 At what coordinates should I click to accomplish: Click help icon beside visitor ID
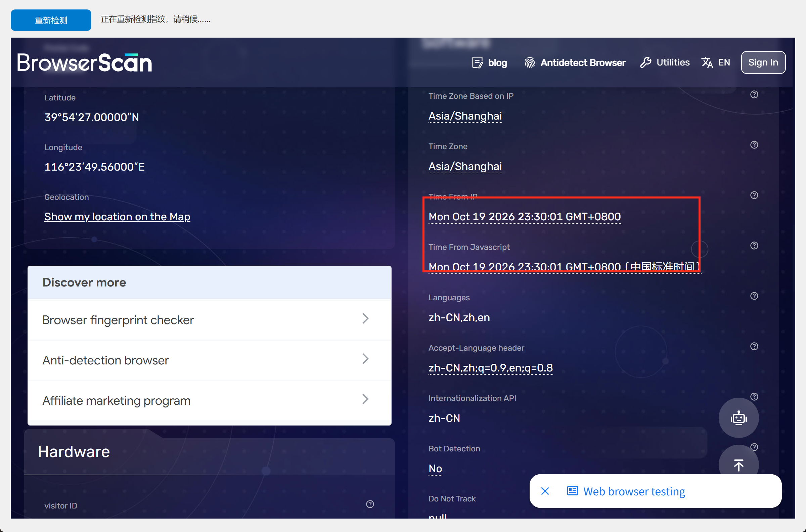coord(370,504)
